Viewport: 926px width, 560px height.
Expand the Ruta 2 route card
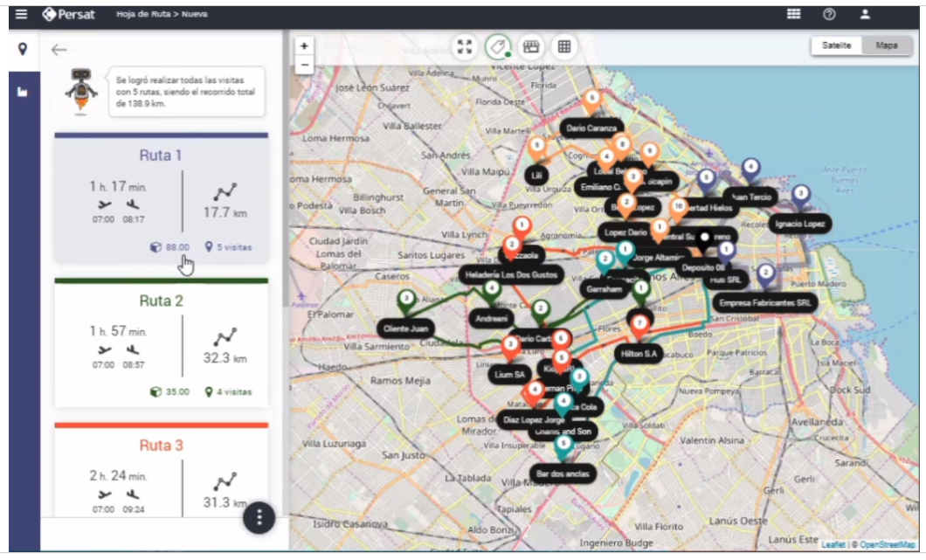tap(161, 301)
